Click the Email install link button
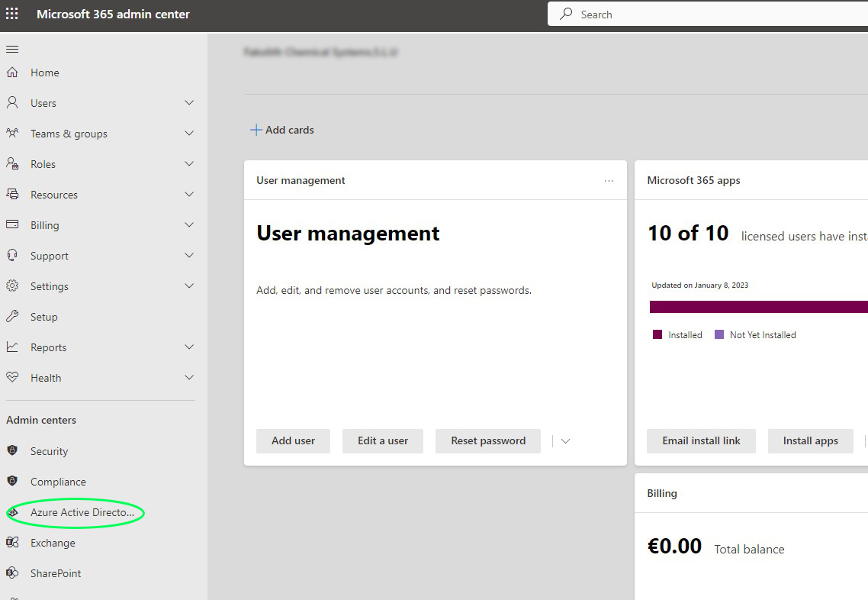Screen dimensions: 868x600 701,441
